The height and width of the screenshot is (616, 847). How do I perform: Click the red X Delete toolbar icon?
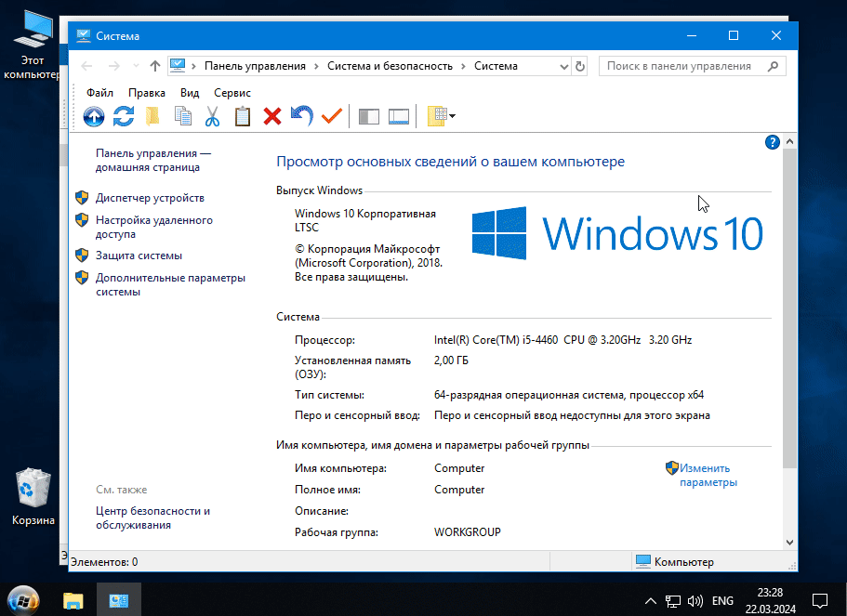272,116
